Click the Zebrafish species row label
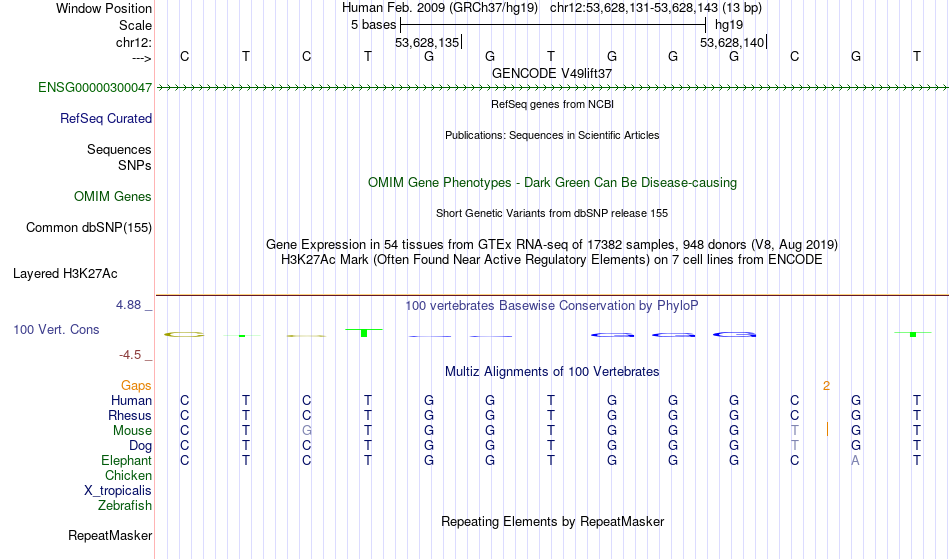This screenshot has height=559, width=950. pyautogui.click(x=125, y=506)
